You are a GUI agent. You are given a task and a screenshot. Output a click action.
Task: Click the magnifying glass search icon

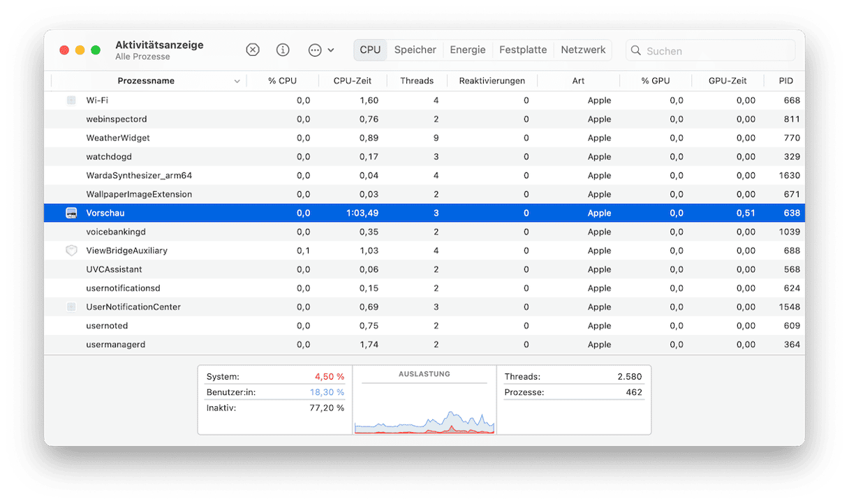coord(636,51)
